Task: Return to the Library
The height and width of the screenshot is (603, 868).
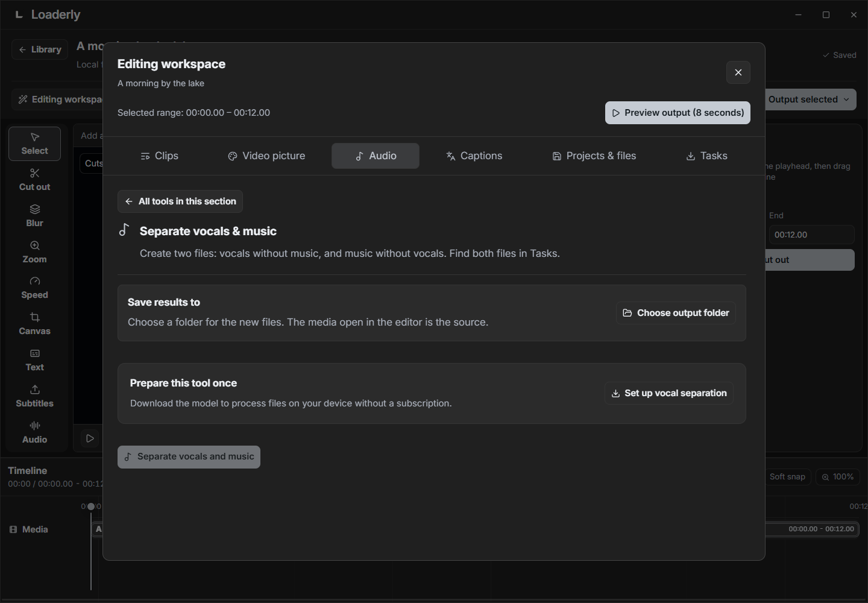Action: tap(40, 49)
